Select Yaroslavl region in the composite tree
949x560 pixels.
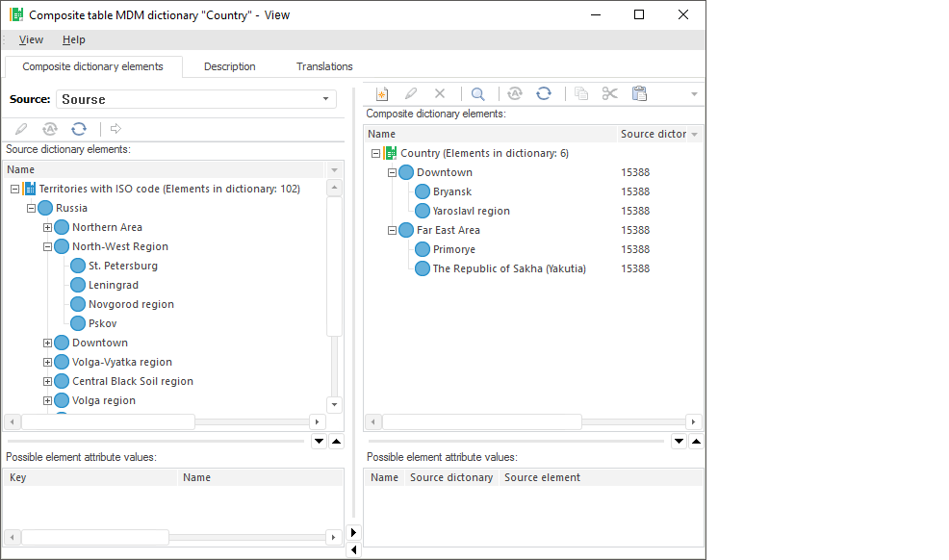[x=471, y=211]
